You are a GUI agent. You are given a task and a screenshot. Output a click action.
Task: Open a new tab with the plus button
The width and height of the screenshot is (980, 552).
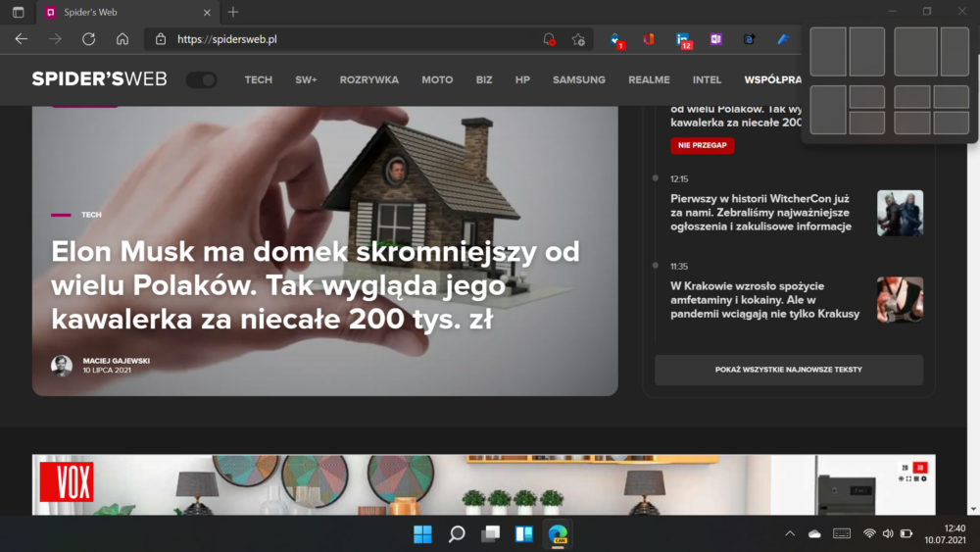click(x=233, y=12)
